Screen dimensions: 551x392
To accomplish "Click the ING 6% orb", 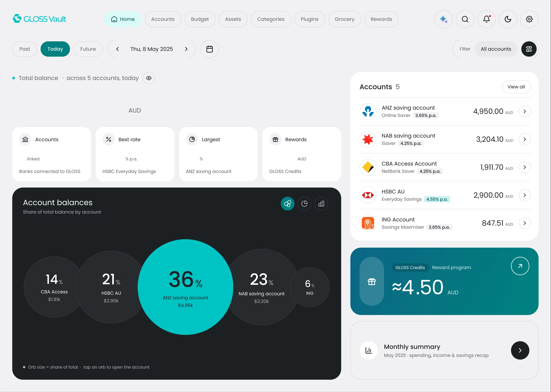I will tap(309, 287).
